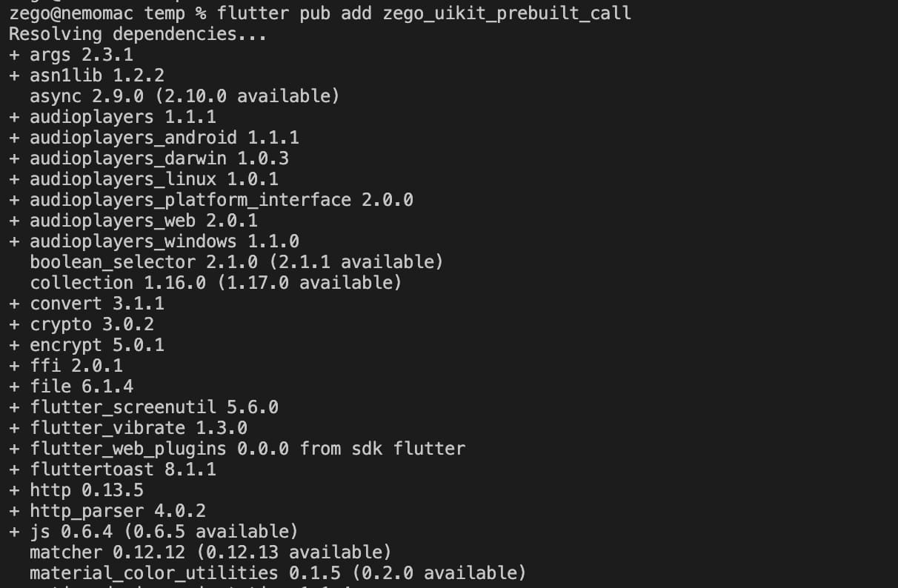
Task: Click the audioplayers_android 1.1.1 line
Action: (x=154, y=138)
